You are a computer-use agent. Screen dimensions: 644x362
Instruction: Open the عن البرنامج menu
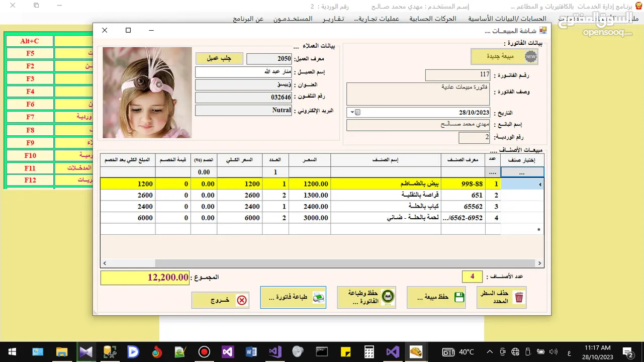[x=248, y=19]
